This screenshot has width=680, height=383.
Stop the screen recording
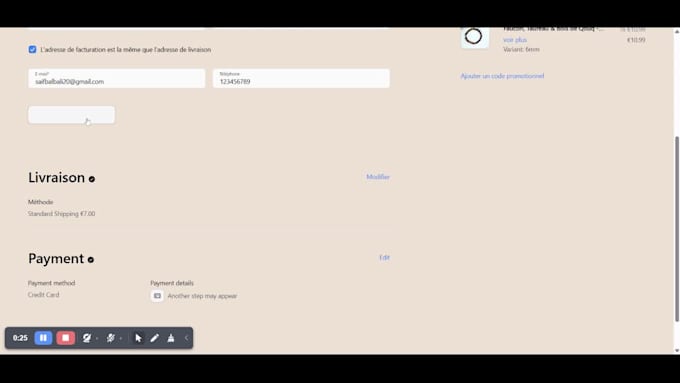65,338
